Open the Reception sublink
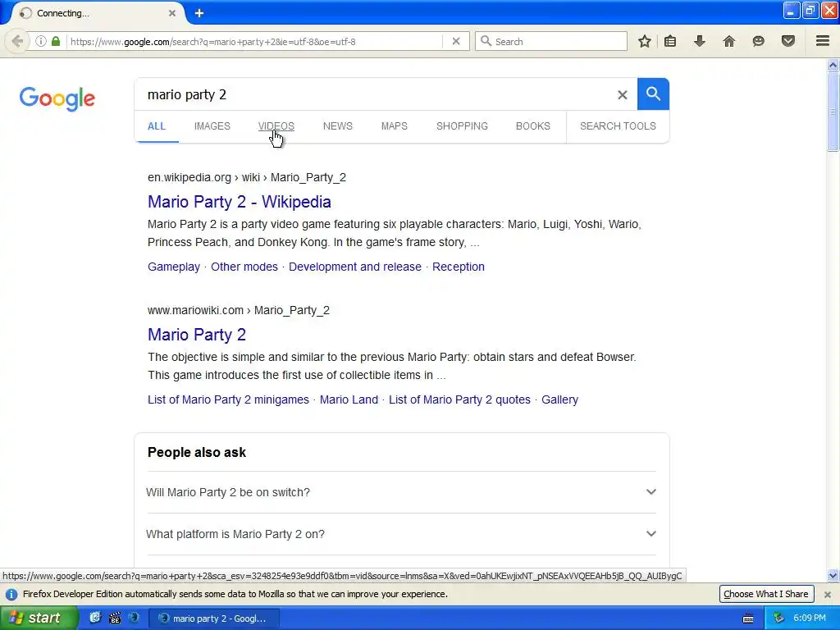 tap(459, 267)
